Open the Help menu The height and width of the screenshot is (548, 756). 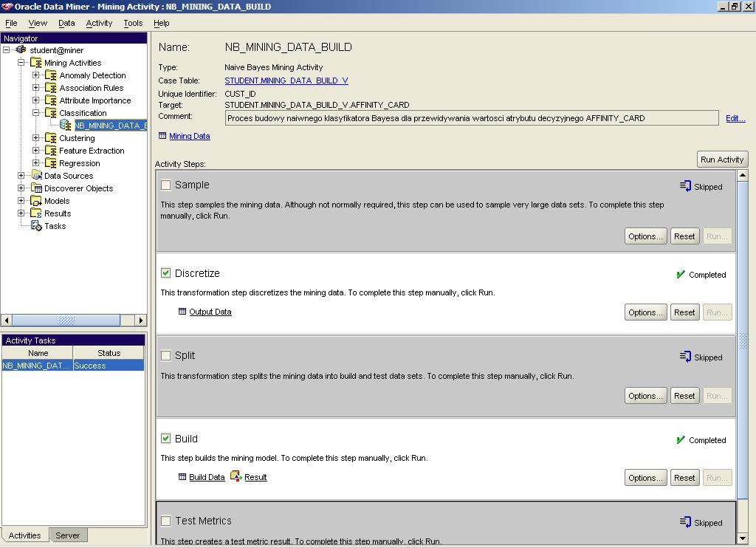point(162,23)
